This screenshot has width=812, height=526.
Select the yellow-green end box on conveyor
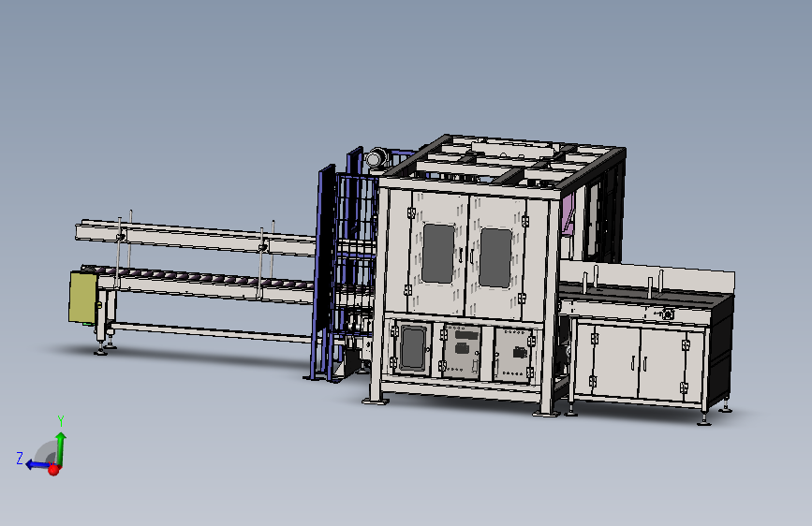pos(82,299)
